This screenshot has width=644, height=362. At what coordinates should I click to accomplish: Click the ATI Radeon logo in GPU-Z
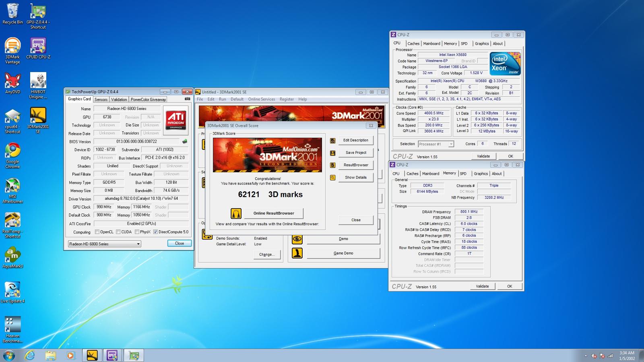click(176, 120)
